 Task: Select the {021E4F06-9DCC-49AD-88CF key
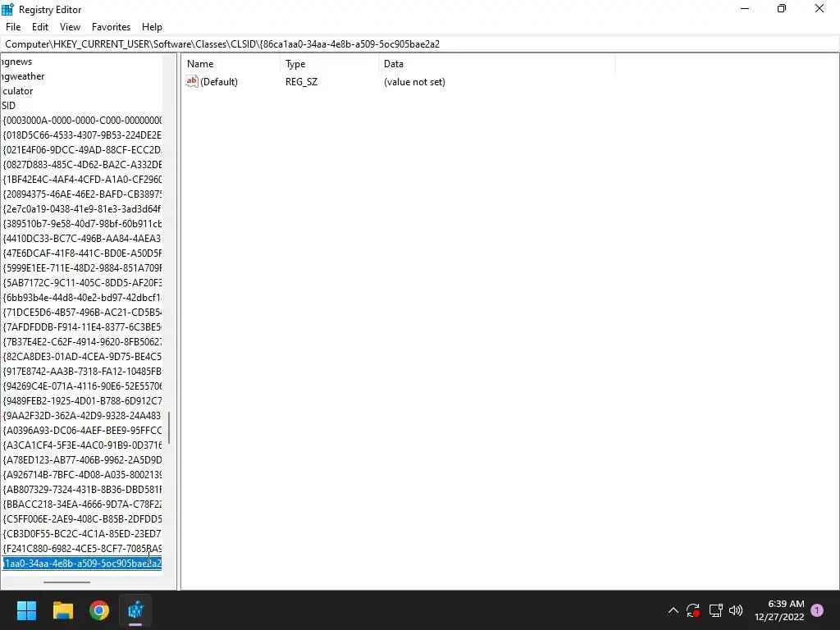82,150
